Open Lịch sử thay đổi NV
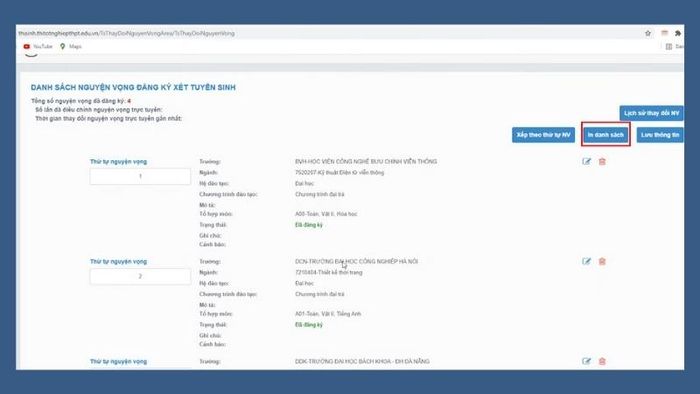700x394 pixels. 651,113
